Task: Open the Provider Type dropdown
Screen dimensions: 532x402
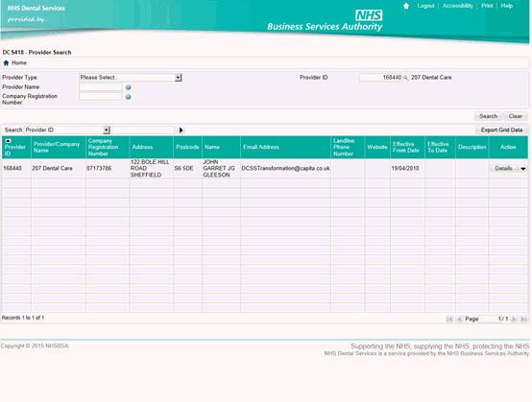Action: tap(178, 78)
